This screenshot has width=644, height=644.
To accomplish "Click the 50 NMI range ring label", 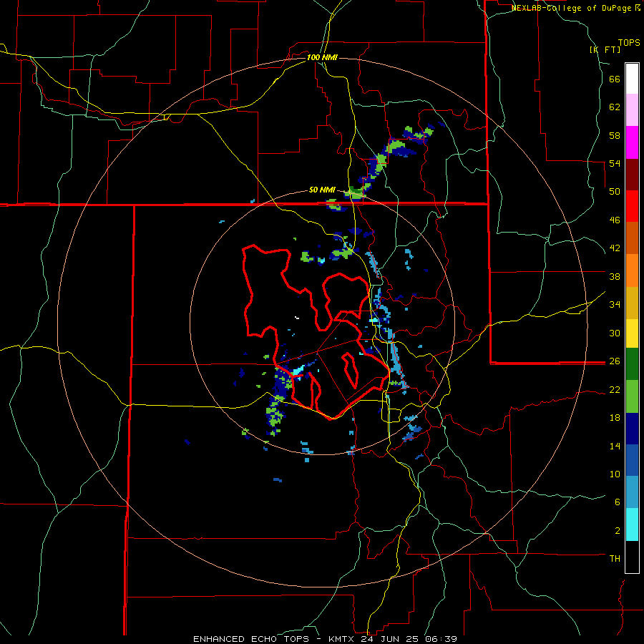I will coord(322,190).
